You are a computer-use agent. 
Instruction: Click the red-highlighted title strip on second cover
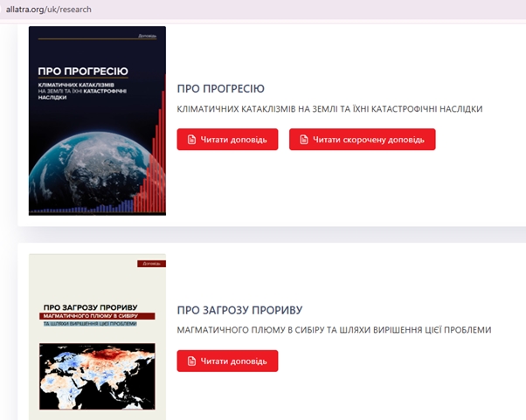[x=99, y=315]
